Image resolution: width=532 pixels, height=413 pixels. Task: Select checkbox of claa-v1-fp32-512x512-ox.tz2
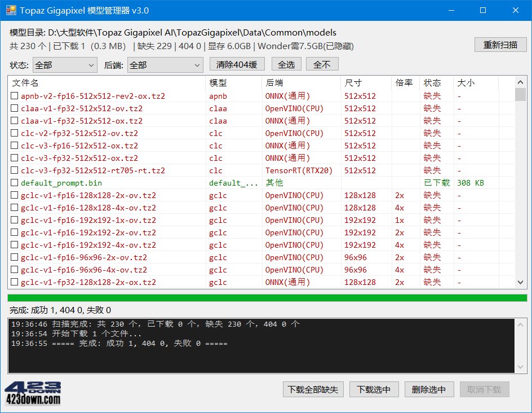tap(14, 121)
